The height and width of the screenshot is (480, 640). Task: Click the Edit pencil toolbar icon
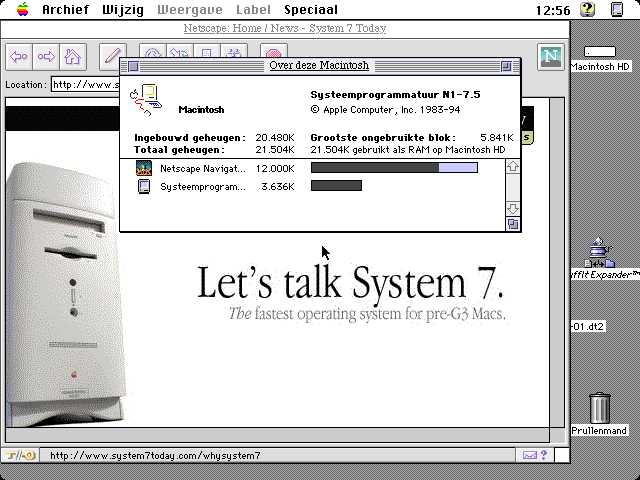(x=112, y=56)
